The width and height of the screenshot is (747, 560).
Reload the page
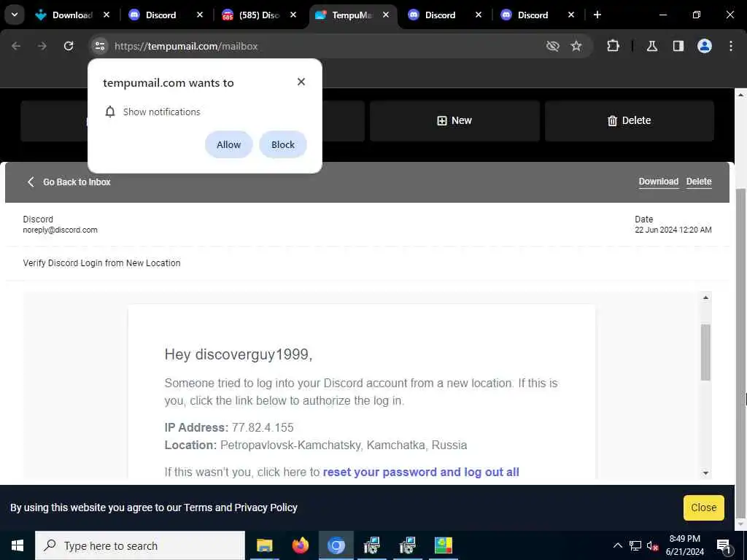(x=69, y=46)
